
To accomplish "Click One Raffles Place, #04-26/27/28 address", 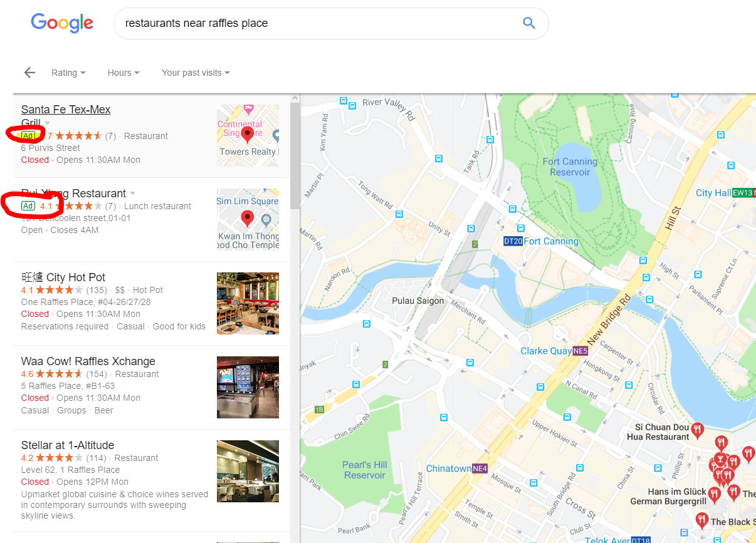I will [86, 302].
